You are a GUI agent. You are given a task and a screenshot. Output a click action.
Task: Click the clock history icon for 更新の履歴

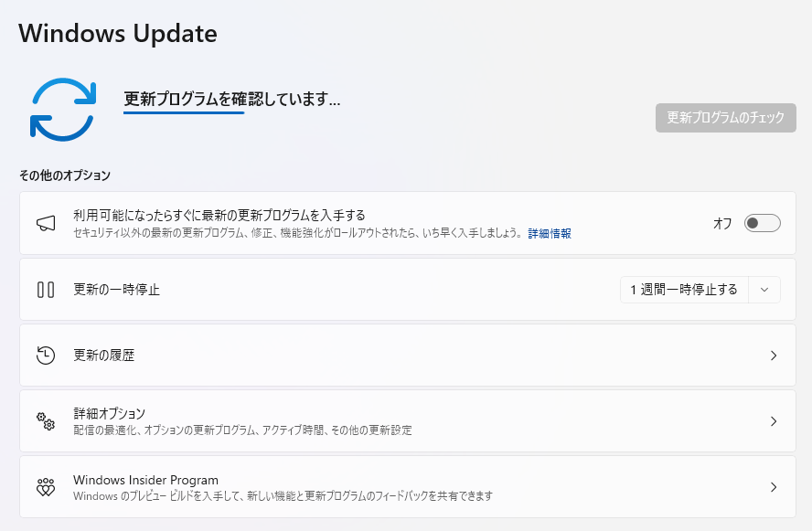46,355
